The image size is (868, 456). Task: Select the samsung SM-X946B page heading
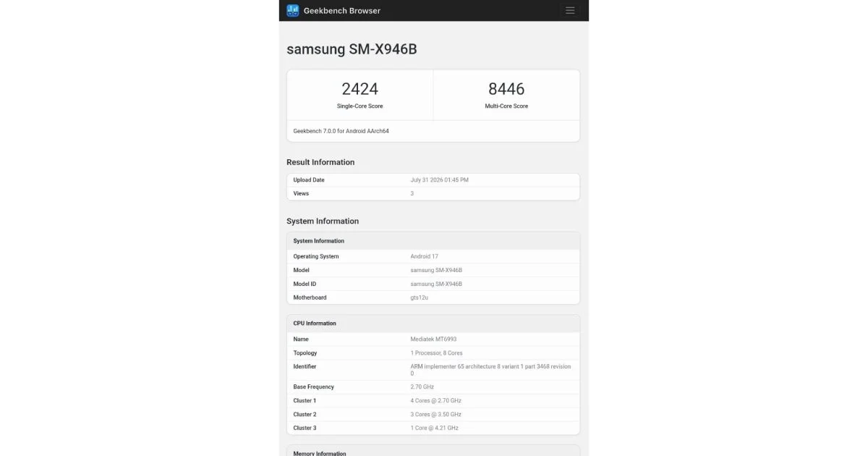click(x=352, y=49)
